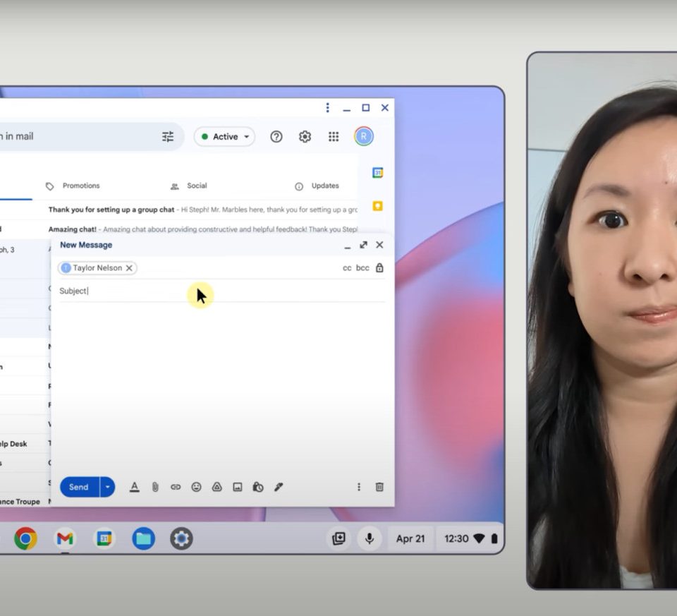
Task: Insert signature with the pen icon
Action: pos(279,487)
